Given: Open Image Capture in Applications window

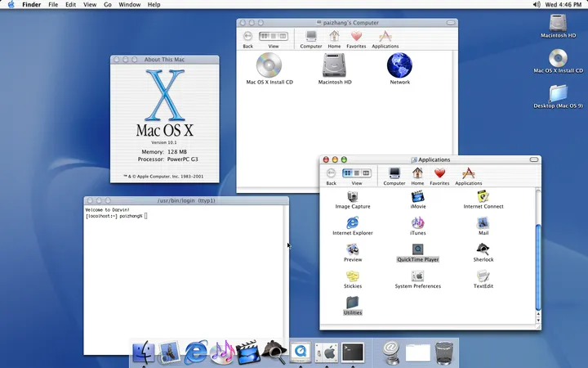Looking at the screenshot, I should (x=353, y=197).
